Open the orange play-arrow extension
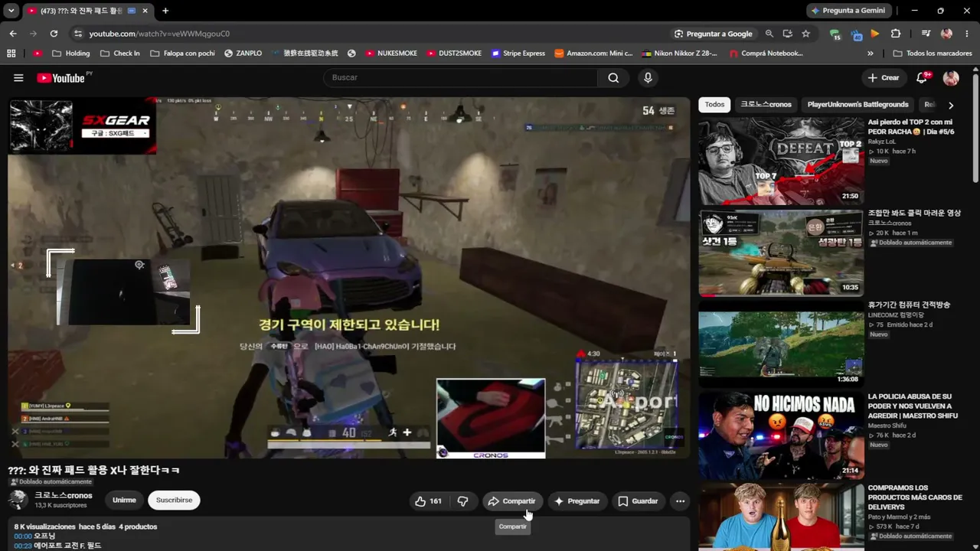The width and height of the screenshot is (980, 551). coord(875,34)
